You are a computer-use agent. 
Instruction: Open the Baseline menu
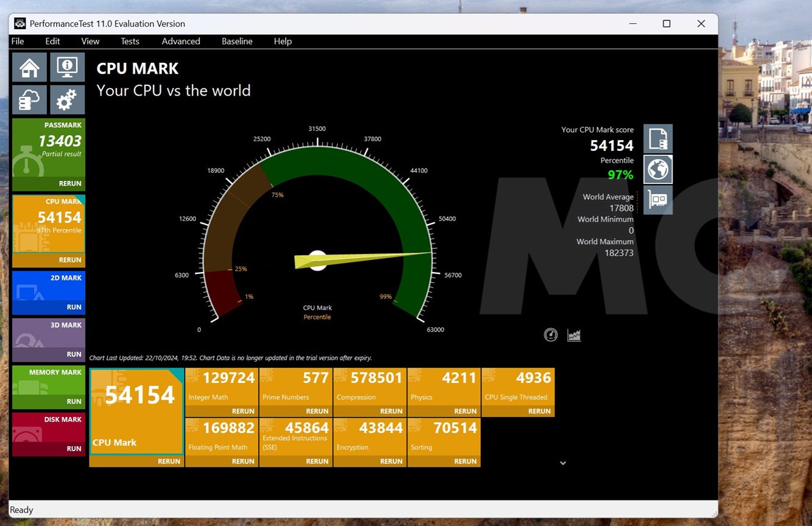(x=237, y=41)
